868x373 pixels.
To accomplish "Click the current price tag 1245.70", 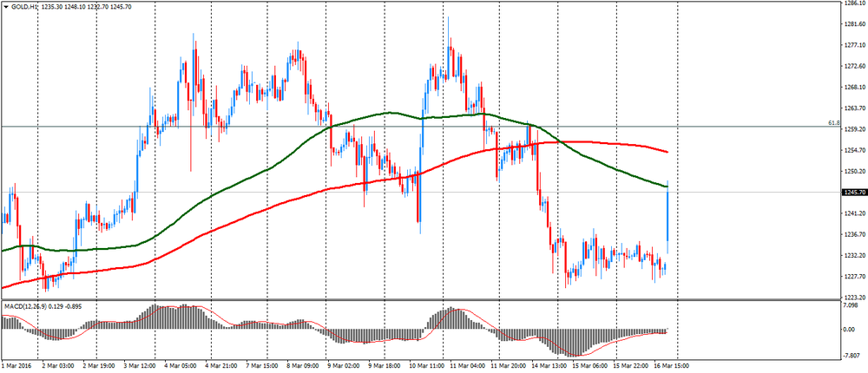I will 854,193.
